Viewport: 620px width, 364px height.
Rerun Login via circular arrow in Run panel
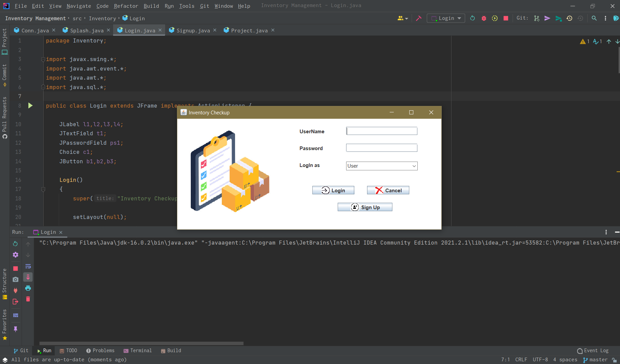(15, 244)
